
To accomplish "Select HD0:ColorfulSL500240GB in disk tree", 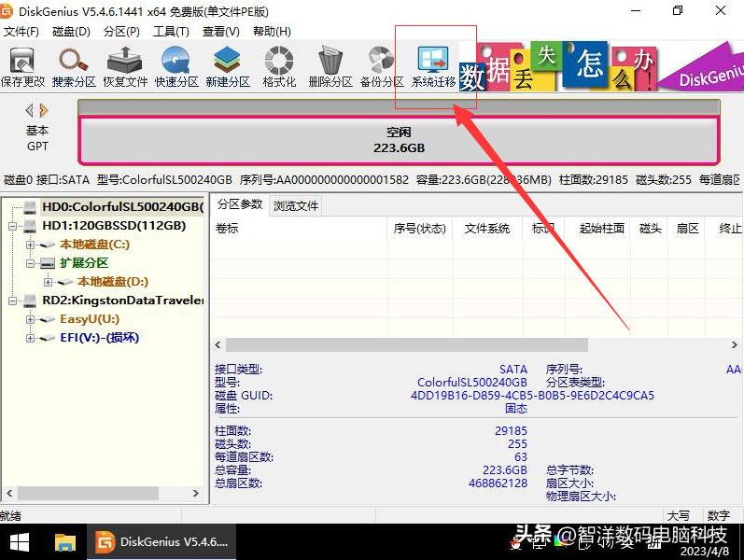I will pyautogui.click(x=123, y=207).
